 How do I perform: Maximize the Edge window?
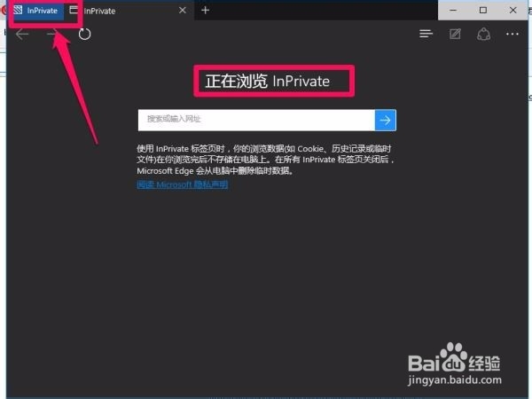coord(483,10)
